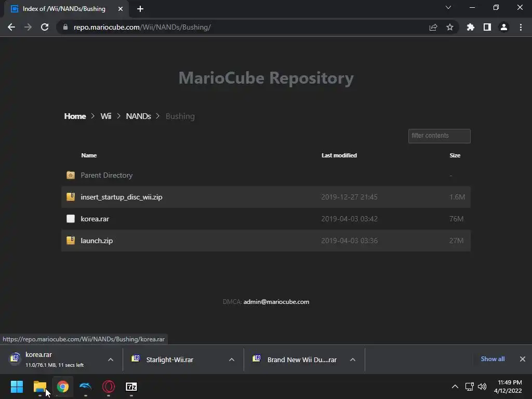Open the Parent Directory link

tap(107, 175)
